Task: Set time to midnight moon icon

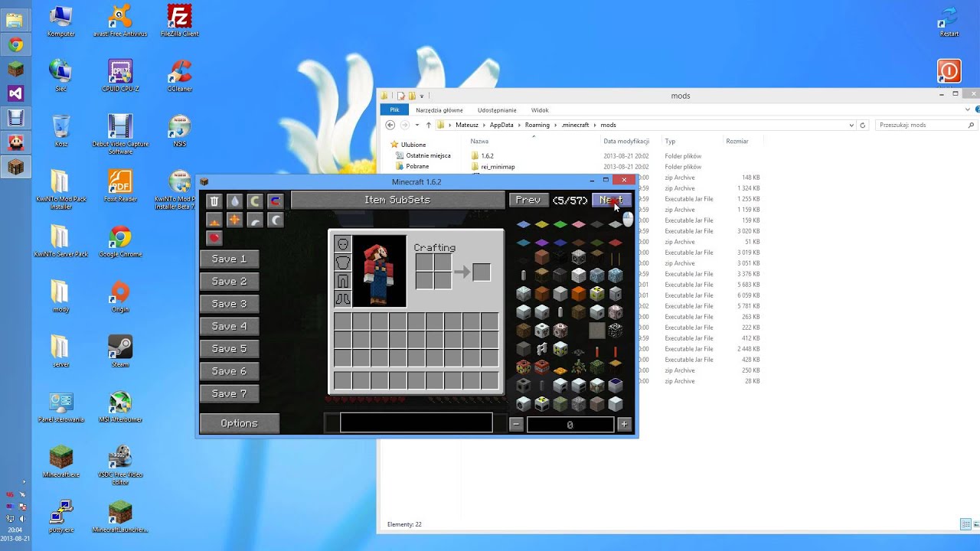Action: [x=275, y=220]
